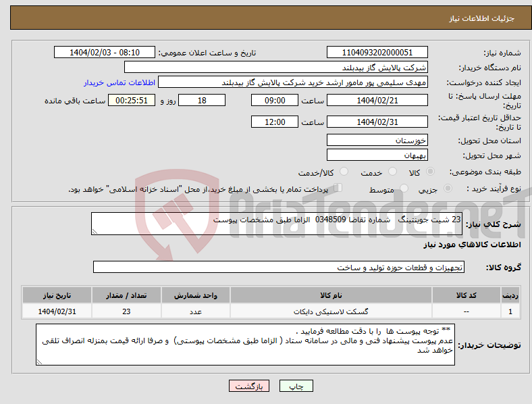Select the کالا radio button

click(x=430, y=172)
